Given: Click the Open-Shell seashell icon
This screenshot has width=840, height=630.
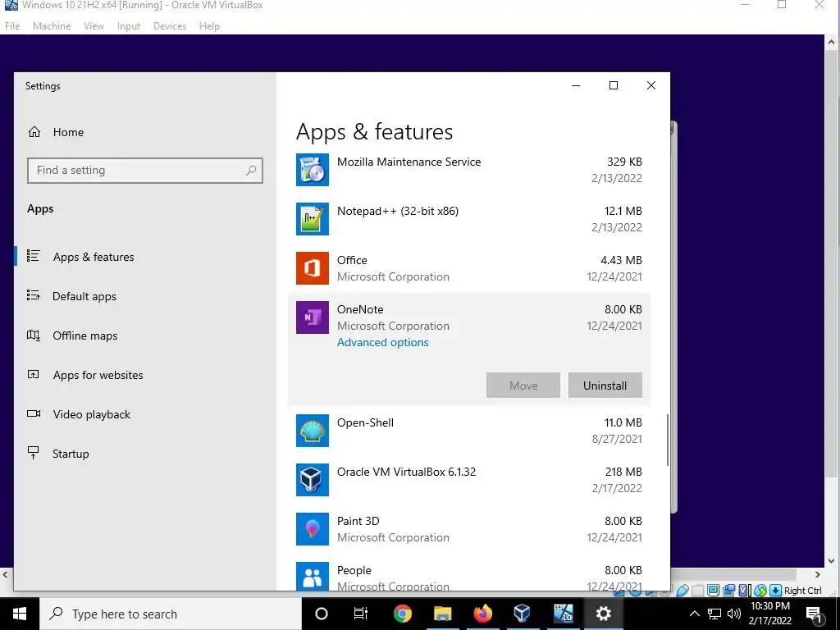Looking at the screenshot, I should coord(313,431).
